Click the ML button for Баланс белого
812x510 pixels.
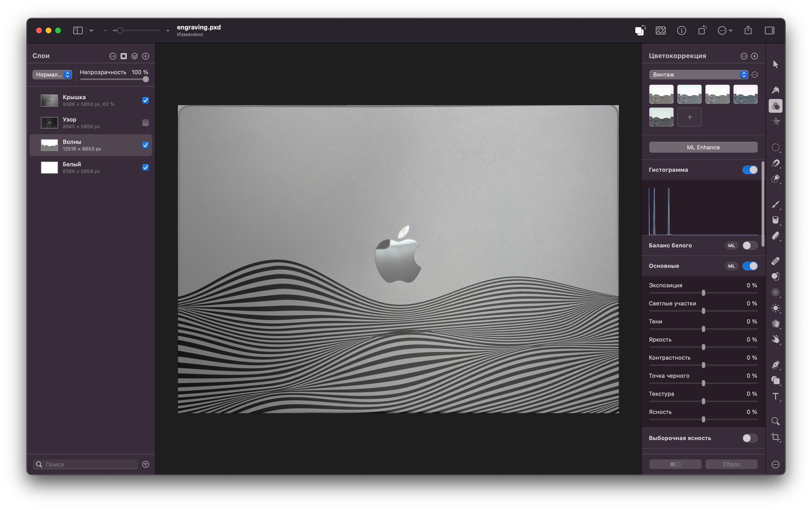[731, 245]
